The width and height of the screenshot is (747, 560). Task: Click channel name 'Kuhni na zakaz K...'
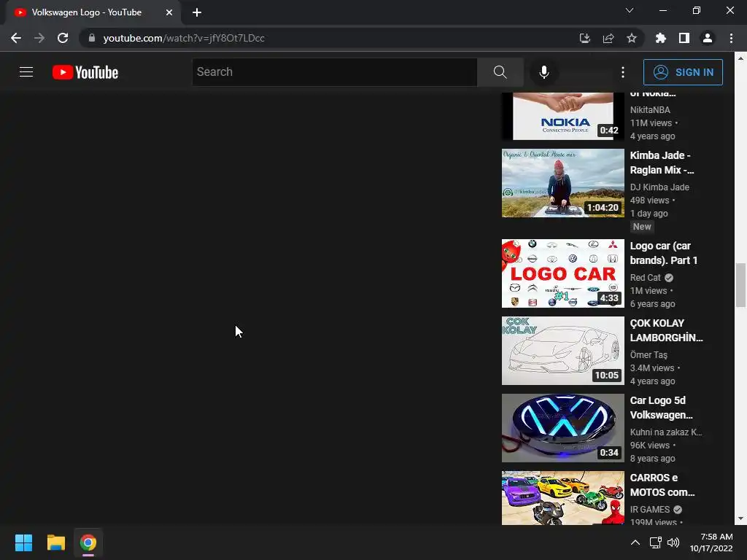666,432
